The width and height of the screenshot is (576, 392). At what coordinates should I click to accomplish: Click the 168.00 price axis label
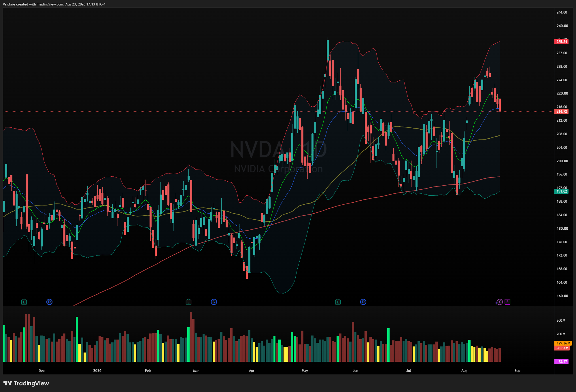562,269
